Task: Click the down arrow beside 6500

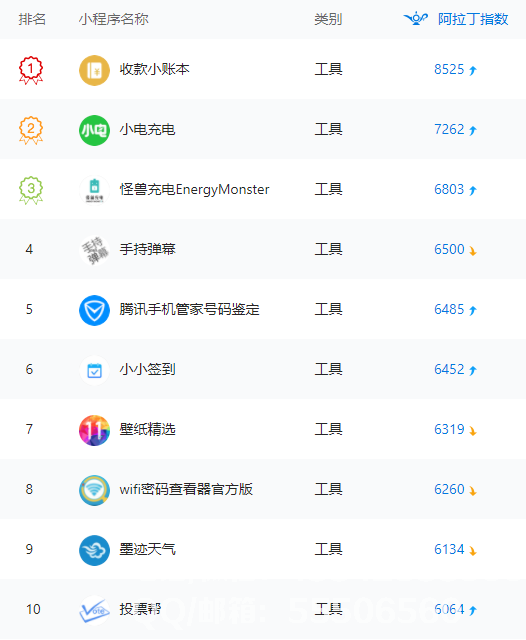Action: 473,251
